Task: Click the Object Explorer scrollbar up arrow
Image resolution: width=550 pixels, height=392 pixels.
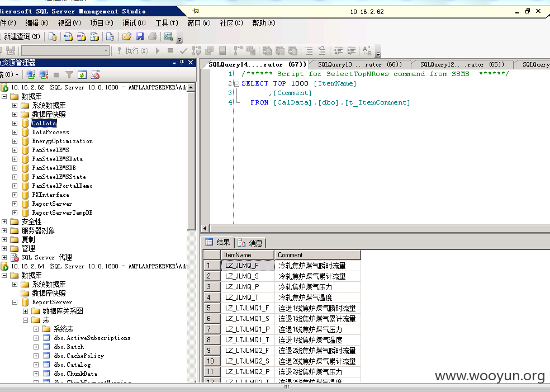Action: 191,87
